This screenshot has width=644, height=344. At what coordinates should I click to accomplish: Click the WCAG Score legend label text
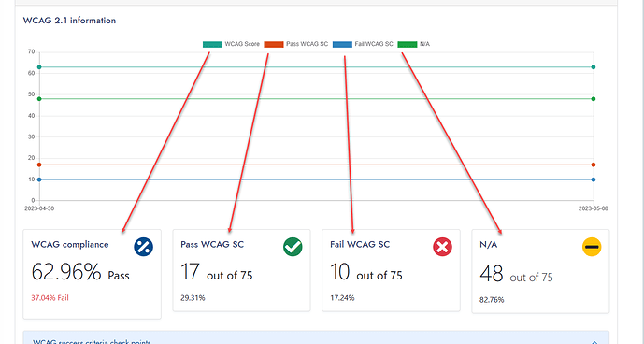(242, 44)
